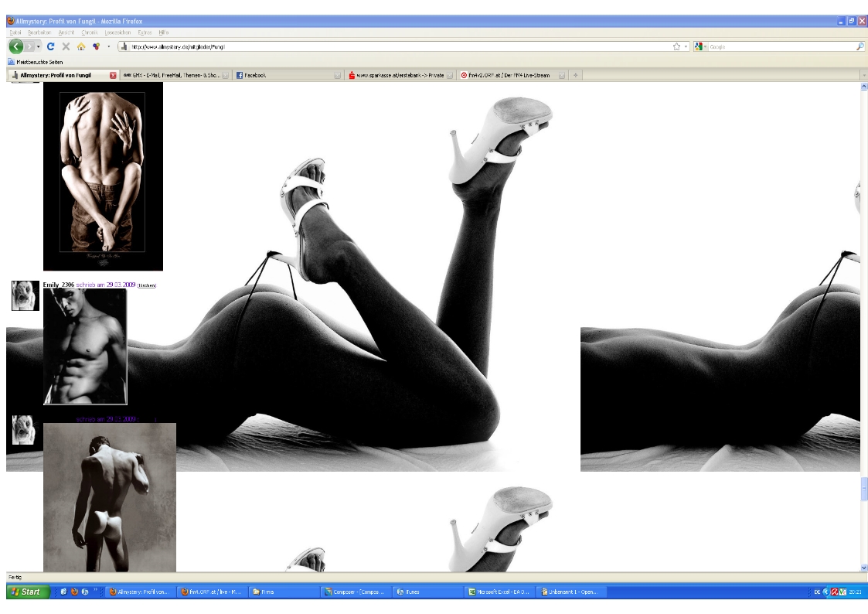Viewport: 868px width, 614px height.
Task: Open the Ansicht menu
Action: (66, 32)
